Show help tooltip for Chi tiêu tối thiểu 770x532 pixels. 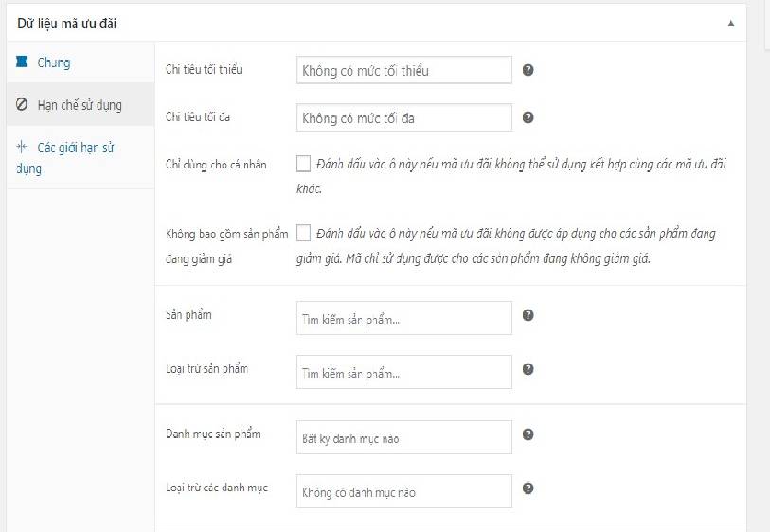(x=528, y=70)
